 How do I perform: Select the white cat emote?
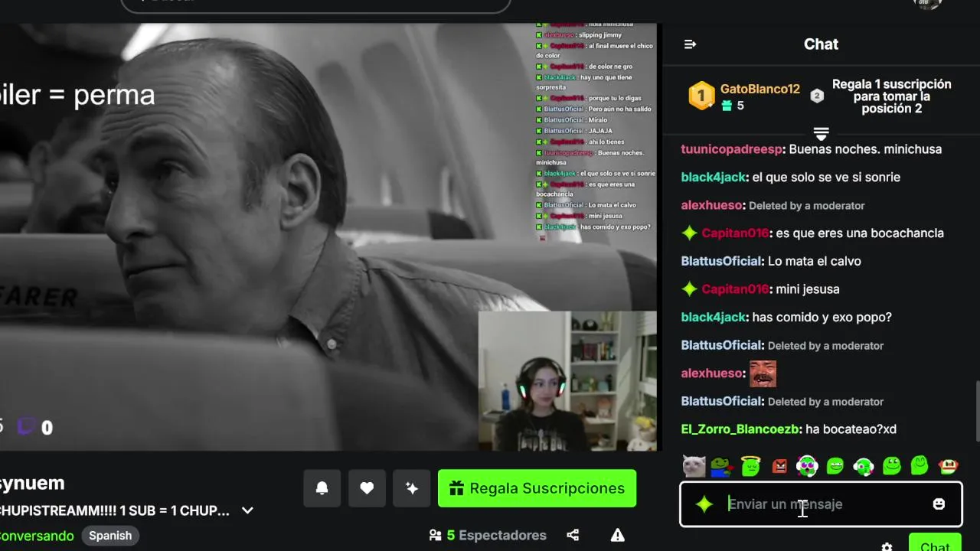(694, 465)
